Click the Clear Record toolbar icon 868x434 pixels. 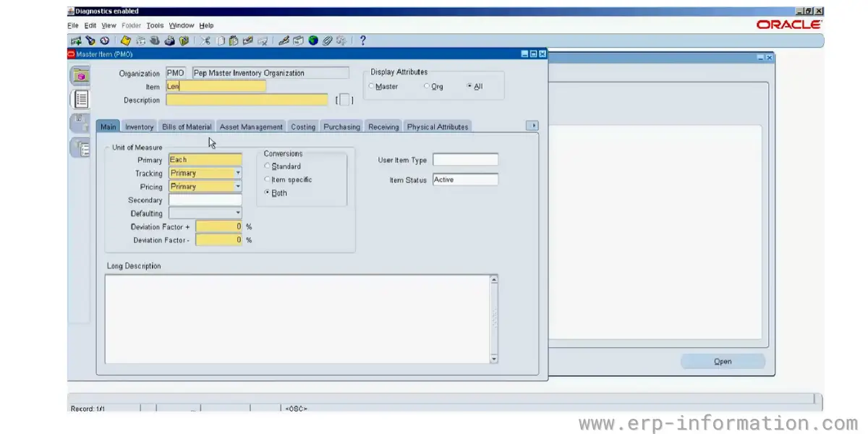[247, 41]
